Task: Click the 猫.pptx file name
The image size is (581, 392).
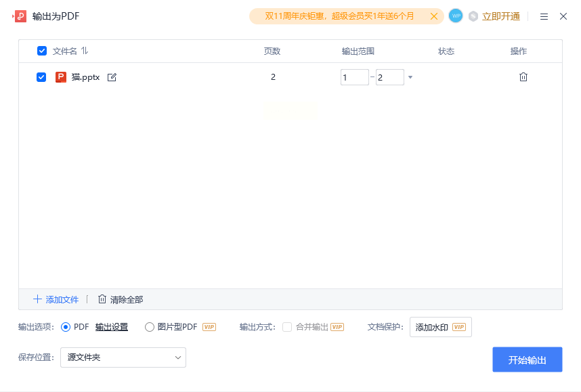Action: pyautogui.click(x=85, y=77)
